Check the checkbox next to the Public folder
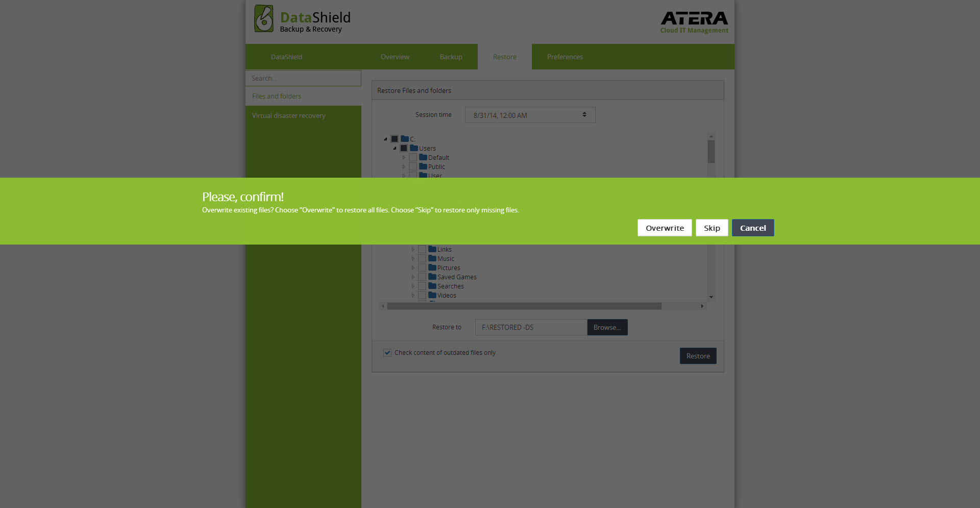Image resolution: width=980 pixels, height=508 pixels. pyautogui.click(x=413, y=166)
